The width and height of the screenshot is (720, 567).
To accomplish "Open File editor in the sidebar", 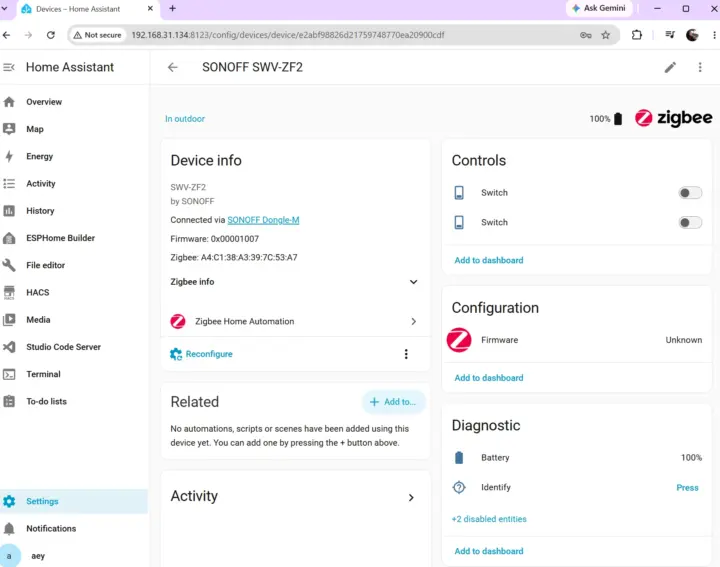I will point(74,265).
